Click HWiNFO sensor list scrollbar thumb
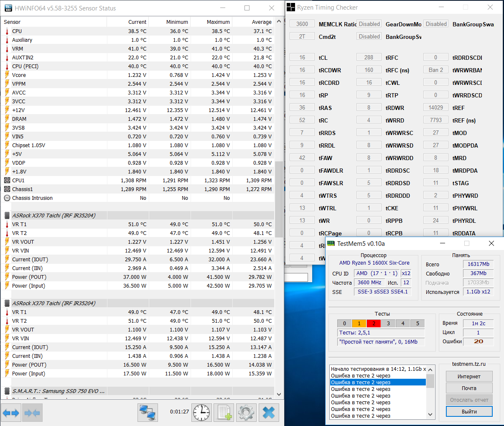 coord(279,199)
